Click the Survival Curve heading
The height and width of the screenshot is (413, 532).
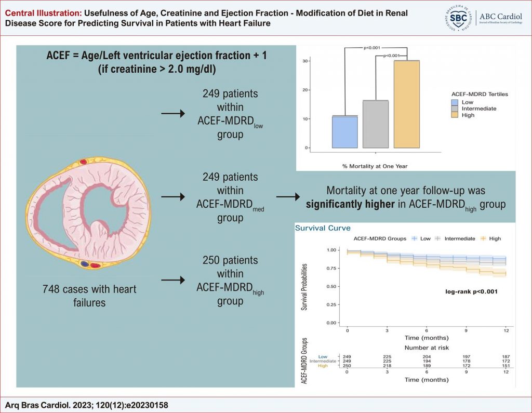323,228
